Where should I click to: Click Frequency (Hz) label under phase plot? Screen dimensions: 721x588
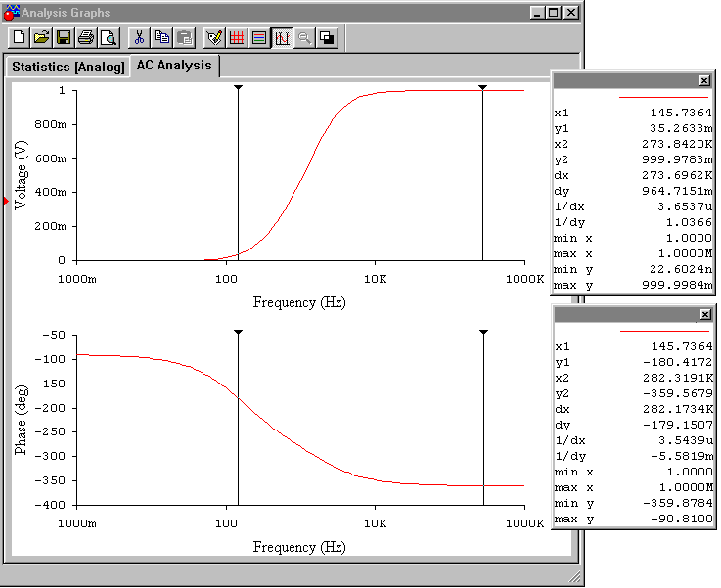tap(299, 547)
